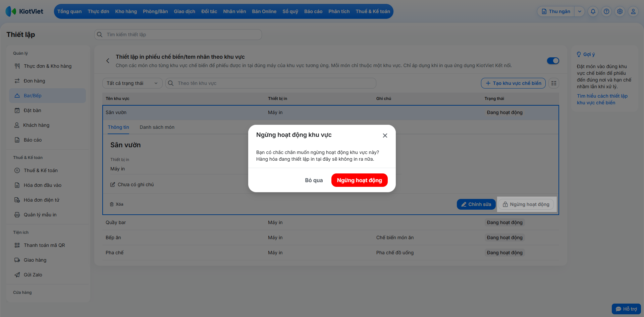Switch to the Danh sách món tab
This screenshot has height=317, width=644.
(x=157, y=127)
